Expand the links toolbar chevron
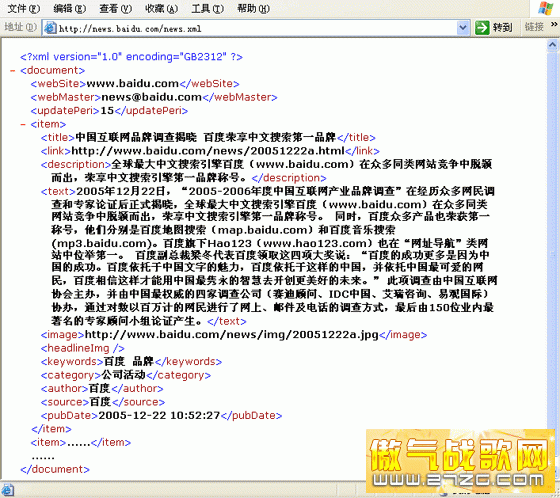Image resolution: width=560 pixels, height=498 pixels. [x=554, y=24]
